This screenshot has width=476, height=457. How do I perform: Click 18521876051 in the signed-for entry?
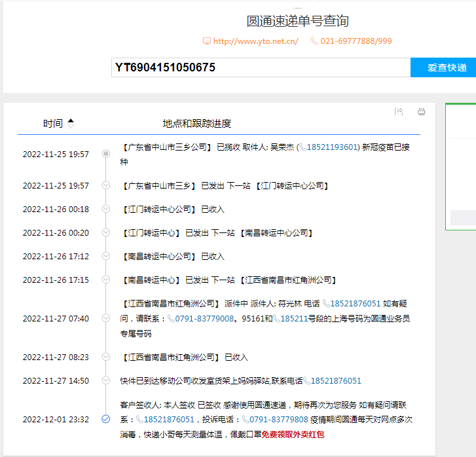point(169,420)
